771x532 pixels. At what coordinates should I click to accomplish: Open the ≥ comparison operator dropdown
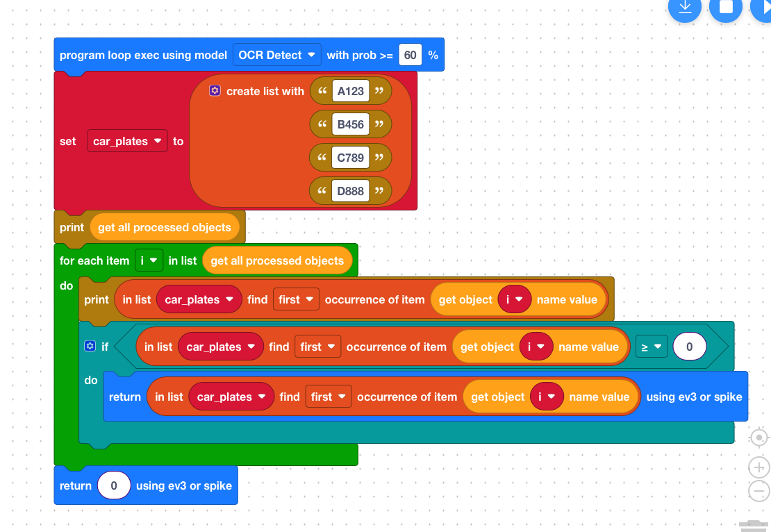(x=652, y=347)
